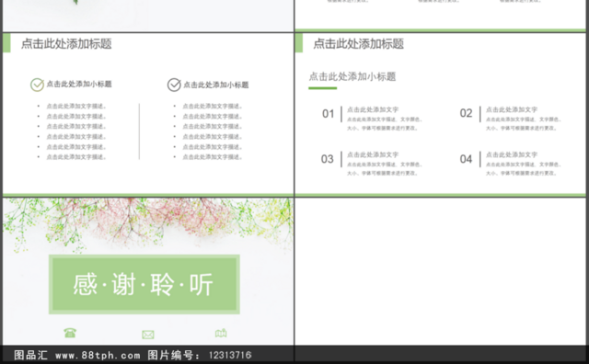
Task: Click the green circled checkmark in the left column
Action: pos(37,85)
